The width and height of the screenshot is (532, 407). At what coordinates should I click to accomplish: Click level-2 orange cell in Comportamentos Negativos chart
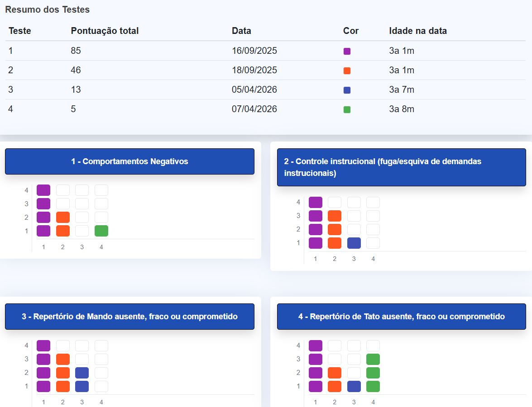point(63,217)
